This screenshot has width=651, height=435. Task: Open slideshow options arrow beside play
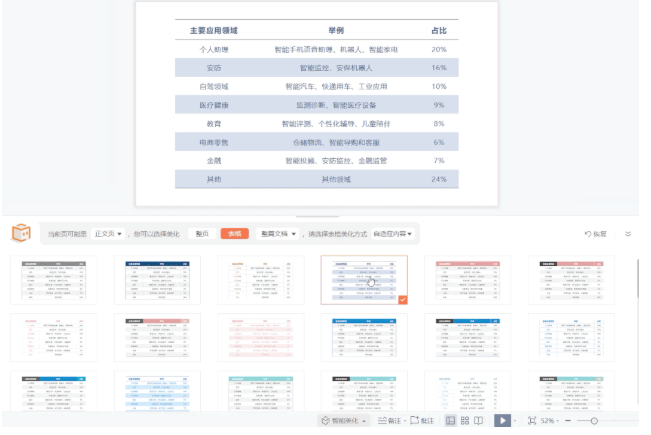click(x=515, y=421)
